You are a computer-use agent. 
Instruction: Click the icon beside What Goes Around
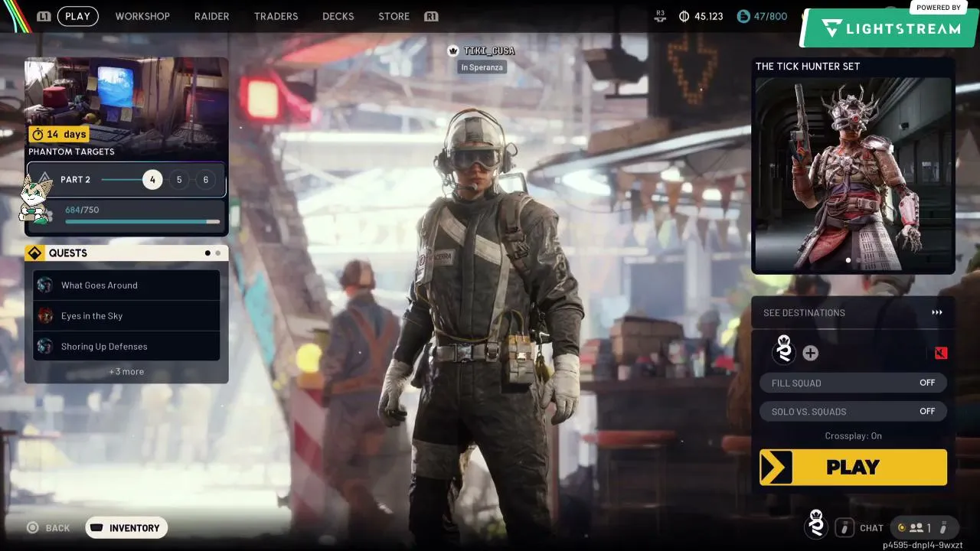coord(45,285)
